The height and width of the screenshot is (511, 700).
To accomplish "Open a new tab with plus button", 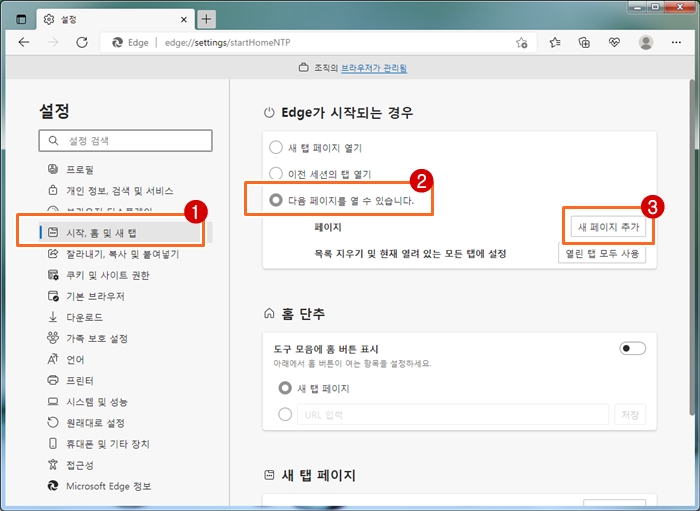I will point(206,19).
